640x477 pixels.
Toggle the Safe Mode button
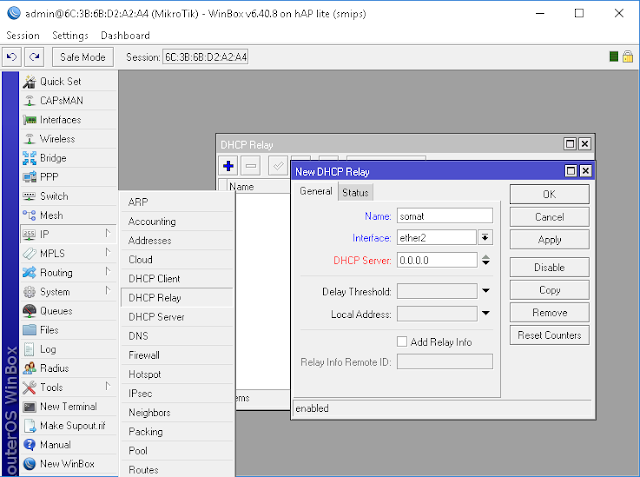pos(83,57)
